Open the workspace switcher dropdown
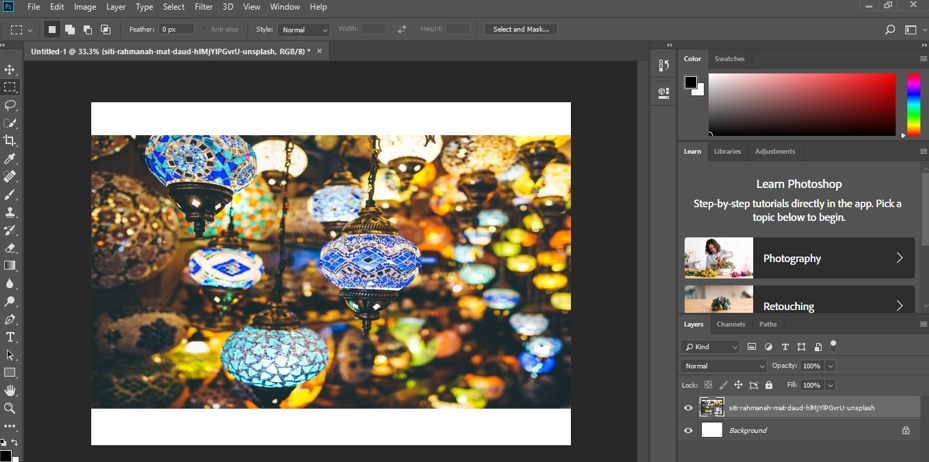Screen dimensions: 929x462 pos(911,29)
